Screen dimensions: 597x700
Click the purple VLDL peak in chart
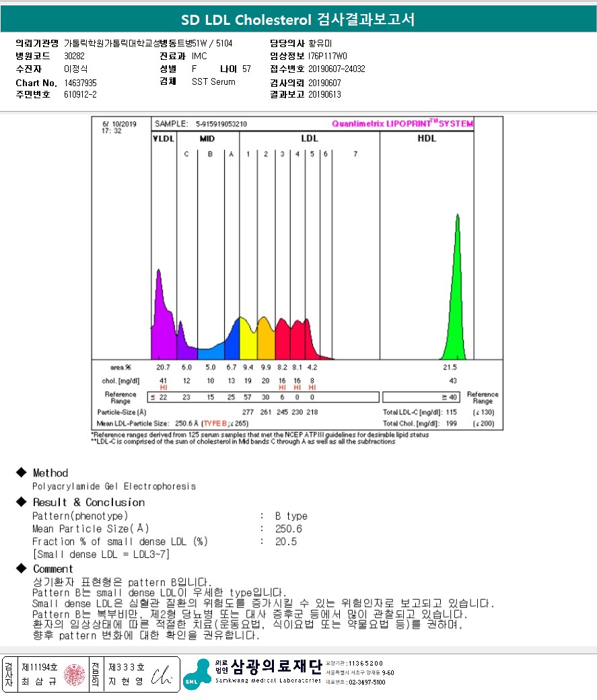click(x=162, y=326)
